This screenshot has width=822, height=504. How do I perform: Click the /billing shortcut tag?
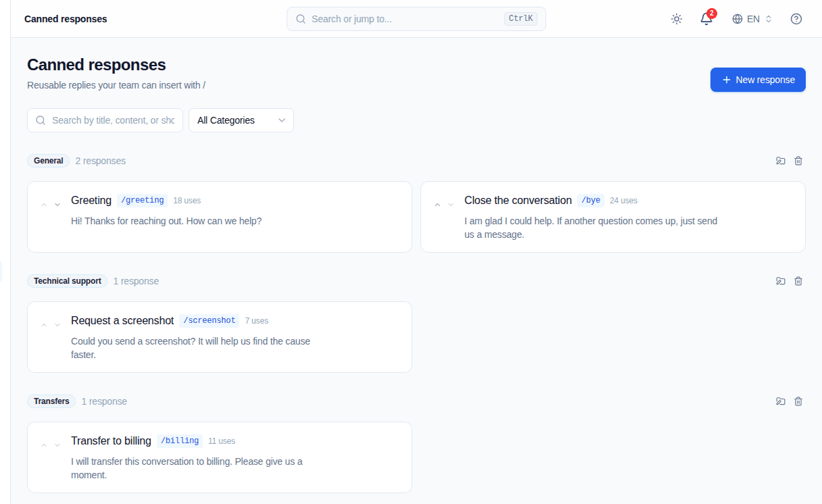click(x=180, y=440)
